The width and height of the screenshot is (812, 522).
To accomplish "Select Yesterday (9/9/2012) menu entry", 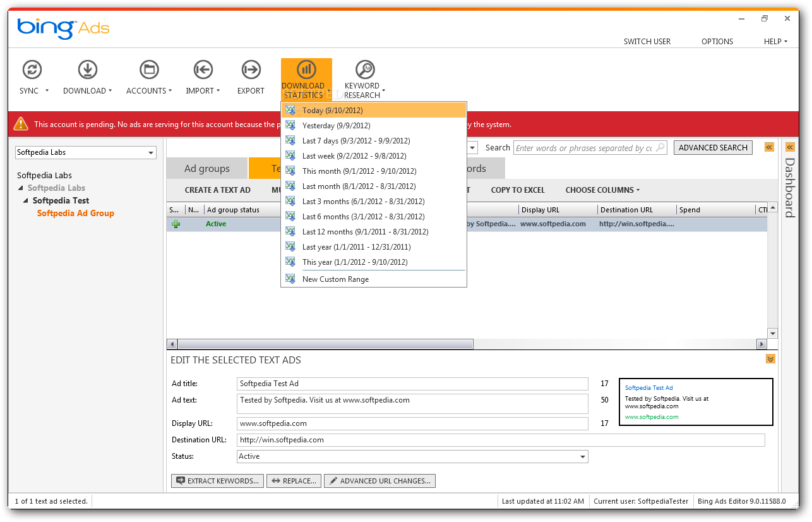I will tap(374, 125).
